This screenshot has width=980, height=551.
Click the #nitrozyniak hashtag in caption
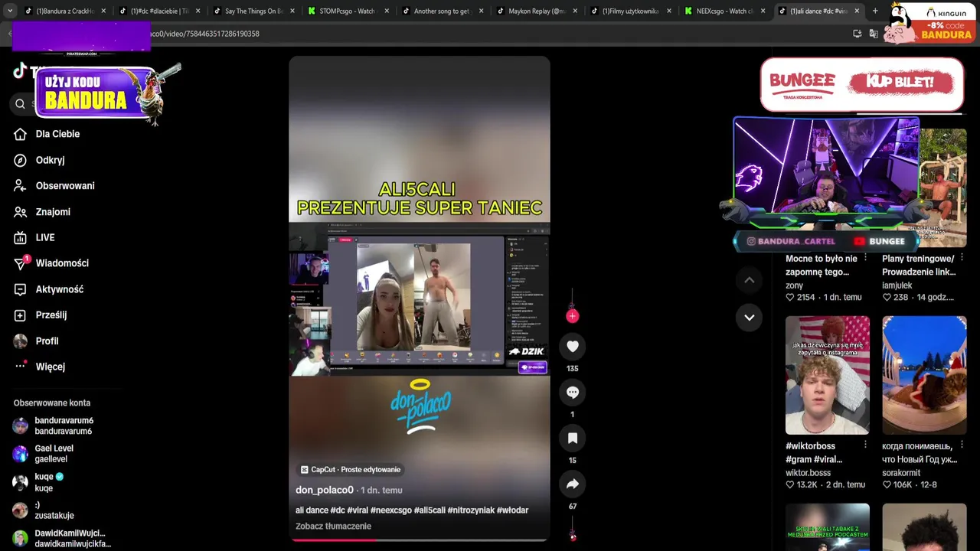coord(471,510)
